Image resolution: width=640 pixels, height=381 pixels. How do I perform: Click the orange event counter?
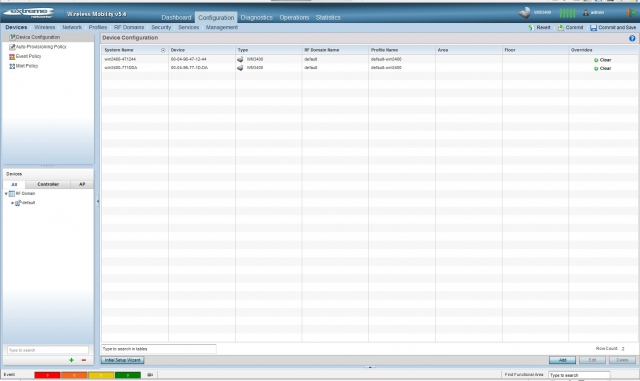pyautogui.click(x=74, y=375)
